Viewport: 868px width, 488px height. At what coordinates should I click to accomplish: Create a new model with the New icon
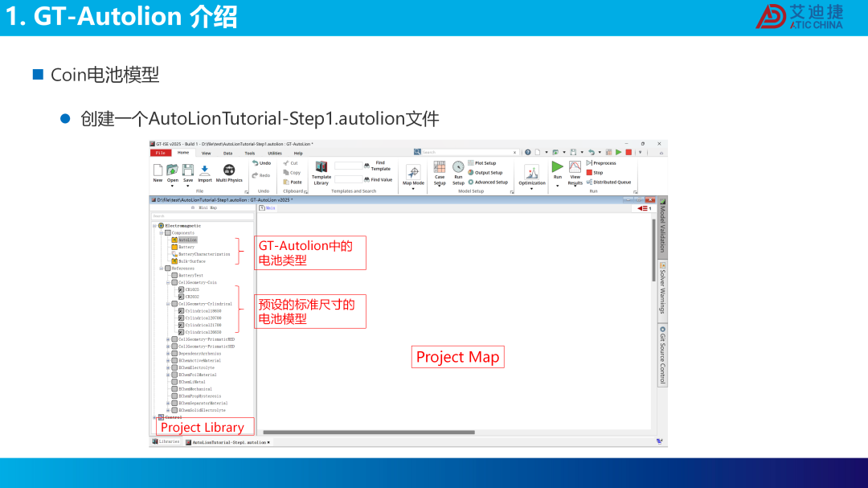[x=158, y=172]
